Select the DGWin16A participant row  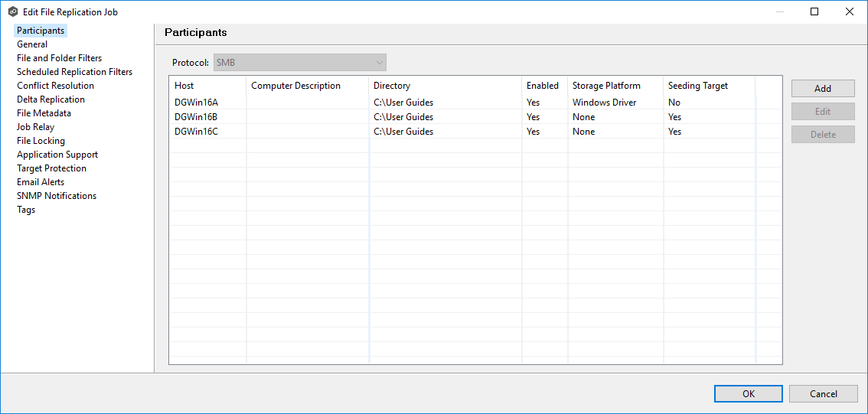pos(196,103)
